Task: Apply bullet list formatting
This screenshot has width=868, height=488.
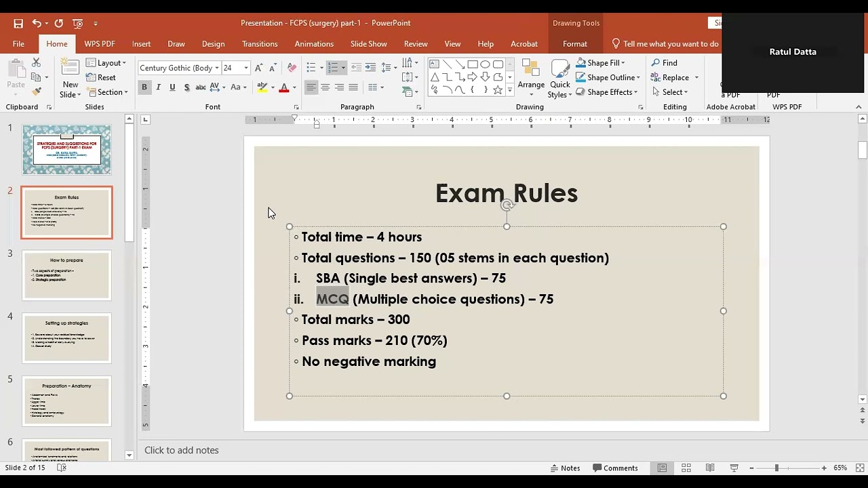Action: pos(311,67)
